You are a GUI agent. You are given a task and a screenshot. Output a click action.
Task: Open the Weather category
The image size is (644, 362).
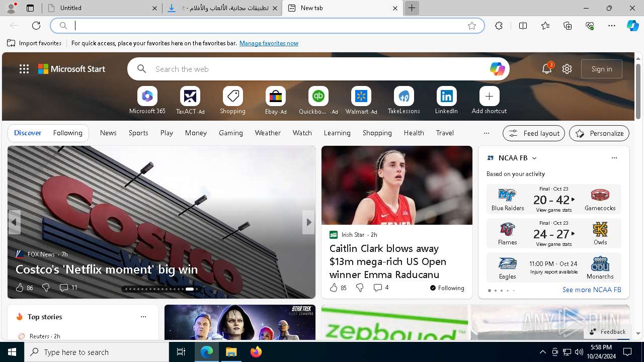(x=268, y=133)
